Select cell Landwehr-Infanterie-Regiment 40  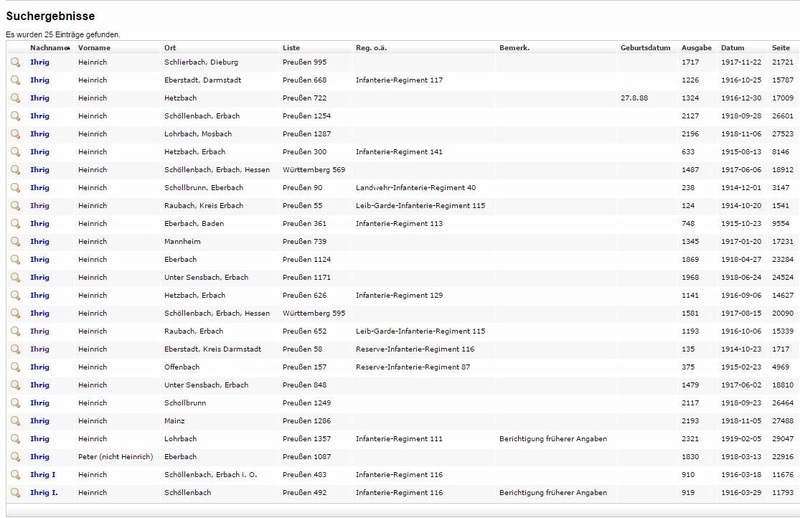coord(415,188)
